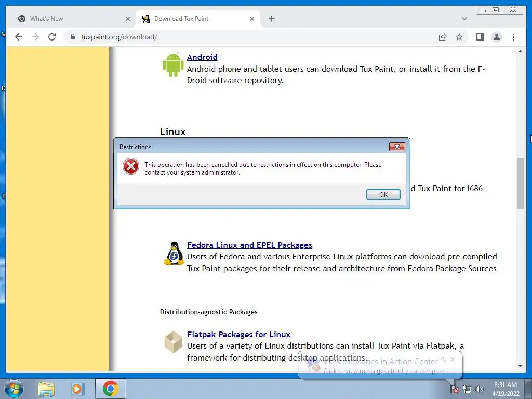
Task: Click the vertical scrollbar thumb
Action: [x=520, y=183]
